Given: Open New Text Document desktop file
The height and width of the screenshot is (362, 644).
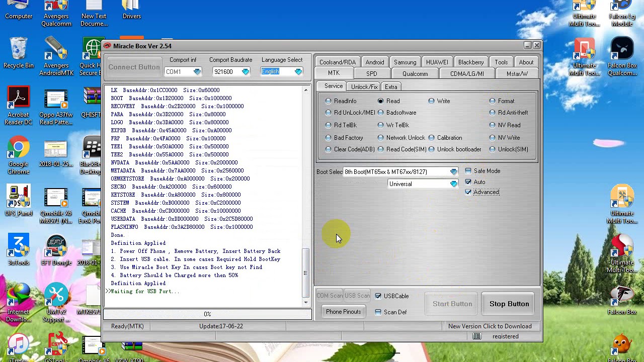Looking at the screenshot, I should (94, 14).
